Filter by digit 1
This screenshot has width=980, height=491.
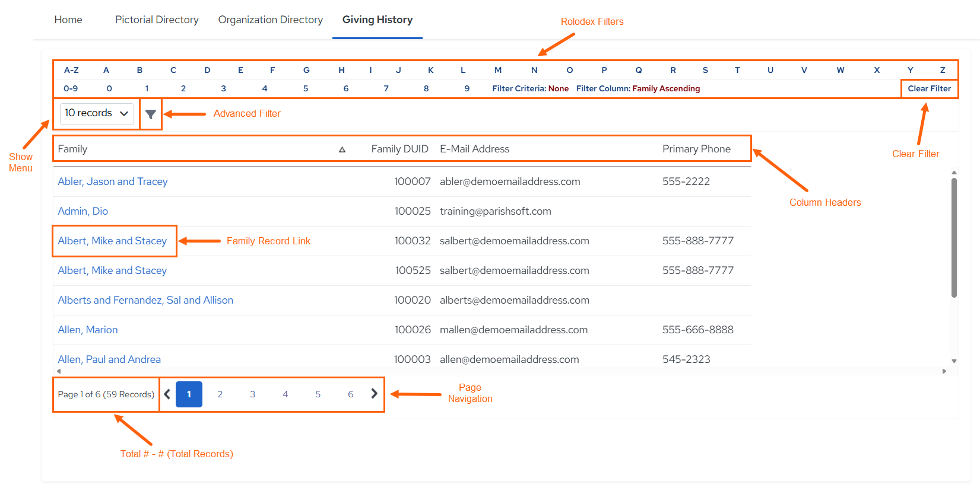pos(147,88)
